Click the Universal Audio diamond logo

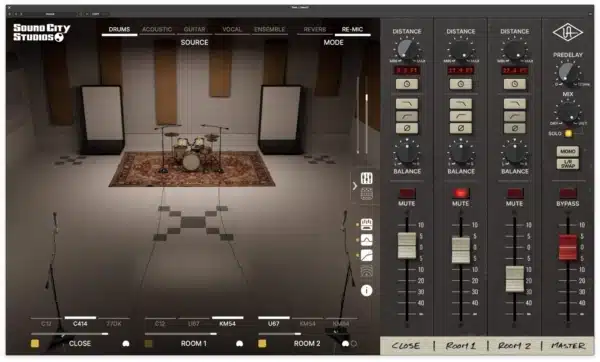coord(568,33)
